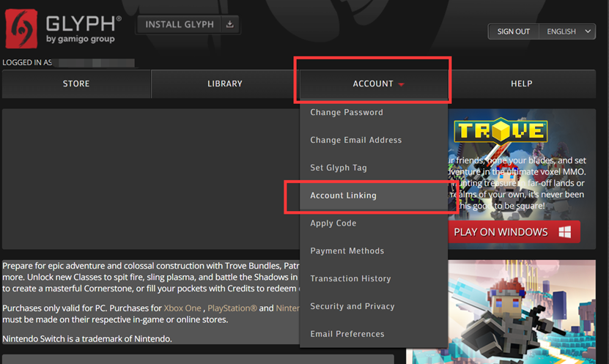Click the Trove voxel knight artwork thumbnail

point(522,312)
